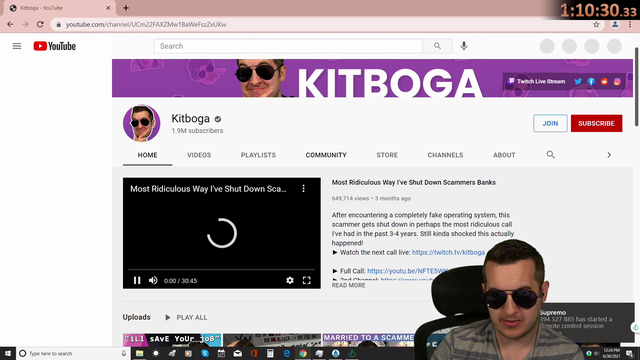Pause the featured video
This screenshot has width=640, height=360.
(x=137, y=280)
